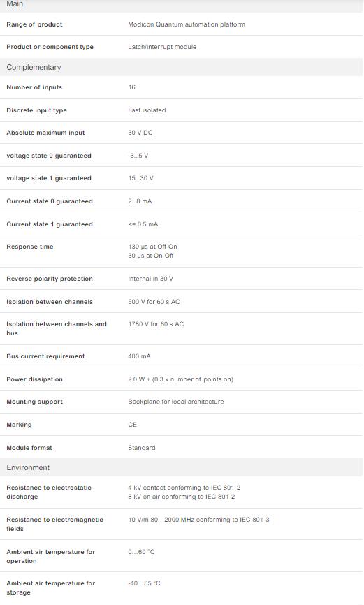Click the Fast isolated input type value
The width and height of the screenshot is (364, 605).
point(147,110)
